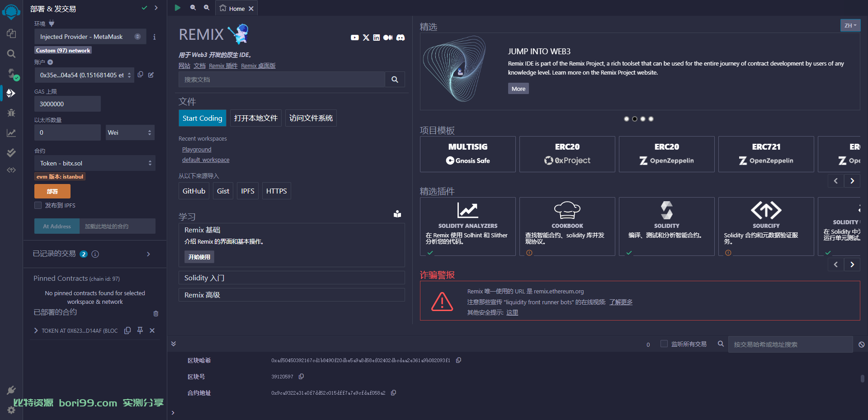The image size is (868, 420).
Task: Select fourth carousel dot in 精选
Action: coord(651,119)
